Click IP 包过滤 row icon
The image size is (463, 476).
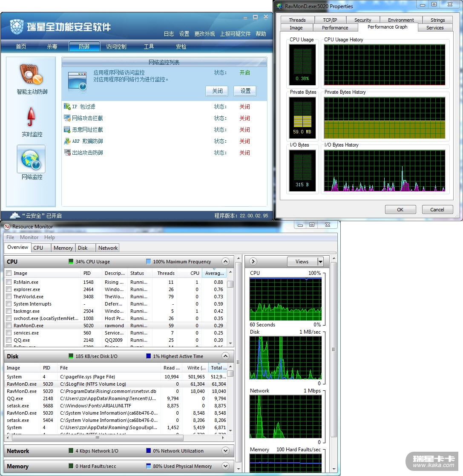point(67,106)
